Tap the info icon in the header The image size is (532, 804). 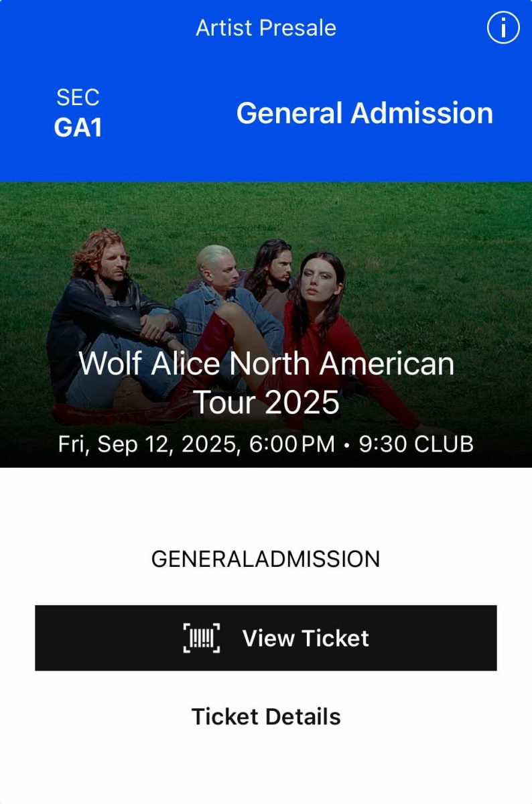[x=503, y=28]
